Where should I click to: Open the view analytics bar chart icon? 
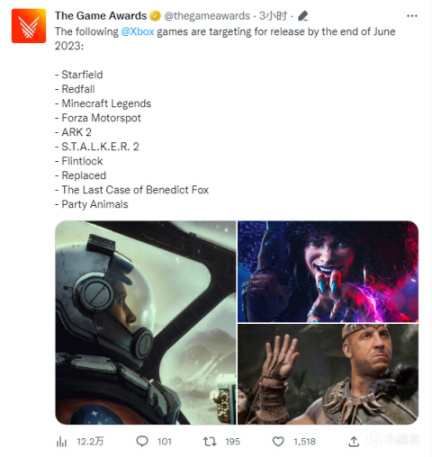tap(61, 442)
